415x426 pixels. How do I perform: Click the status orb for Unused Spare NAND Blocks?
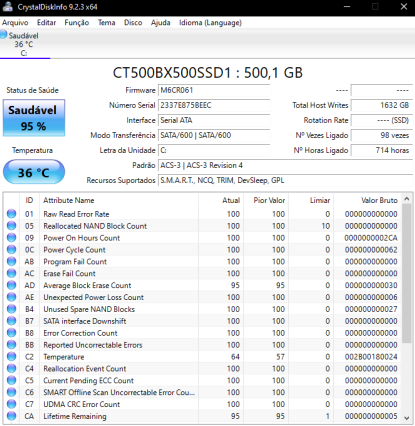tap(11, 309)
